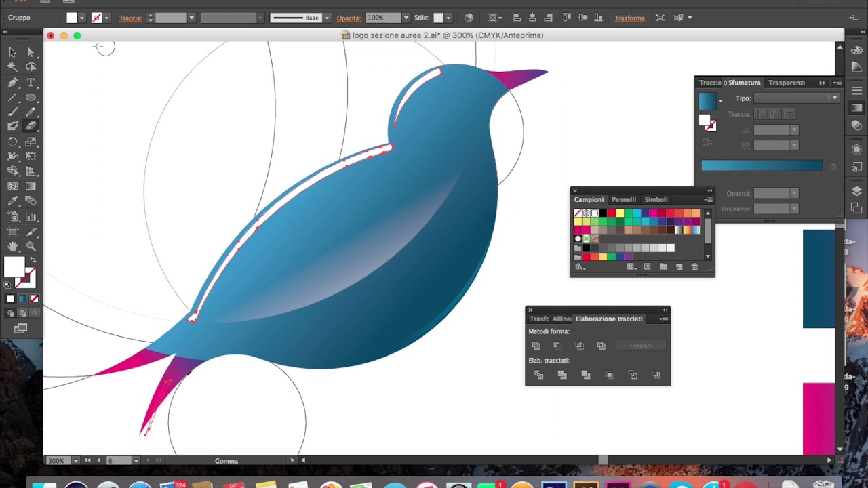The height and width of the screenshot is (488, 868).
Task: Open the Recolor Artwork wheel icon
Action: 469,18
